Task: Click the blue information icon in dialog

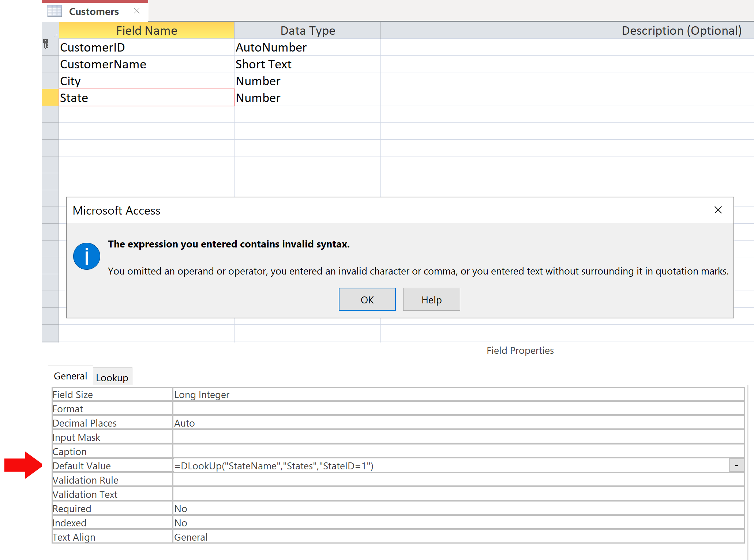Action: (x=87, y=256)
